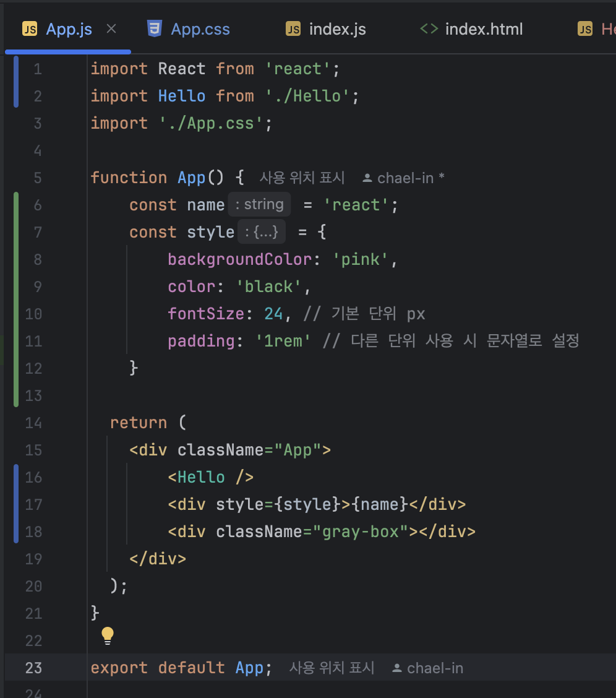The height and width of the screenshot is (698, 616).
Task: Click the JS icon on index.js tab
Action: click(293, 29)
